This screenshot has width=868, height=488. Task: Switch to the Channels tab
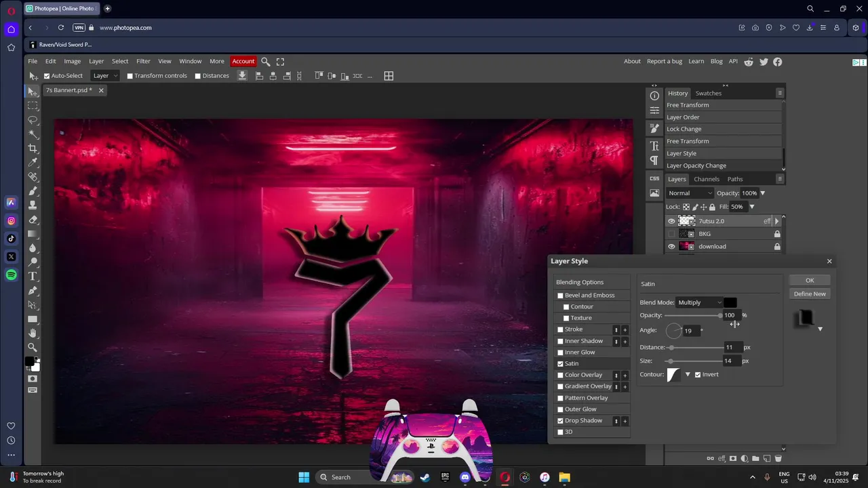(706, 179)
